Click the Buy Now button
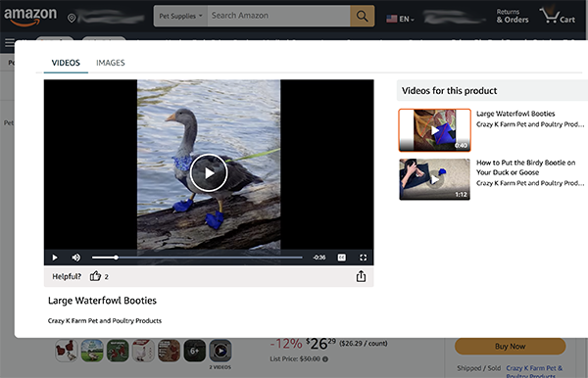Screen dimensions: 588x378 [x=510, y=346]
